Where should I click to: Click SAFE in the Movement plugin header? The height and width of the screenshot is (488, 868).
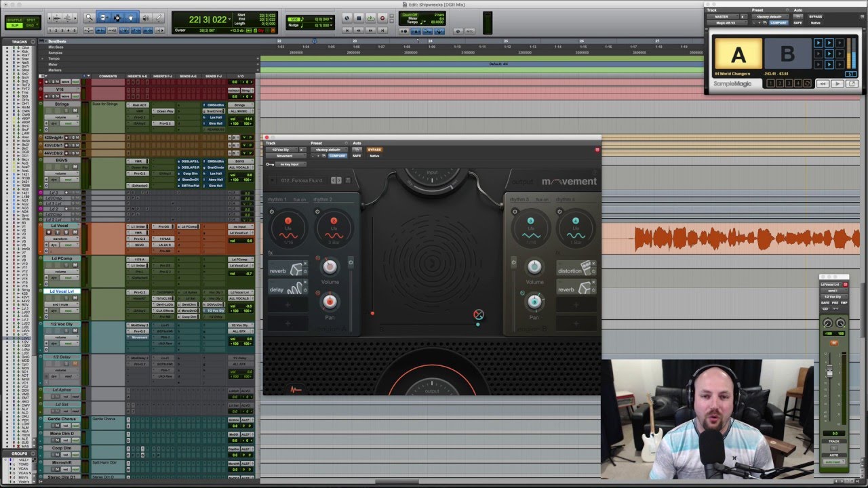(x=357, y=156)
